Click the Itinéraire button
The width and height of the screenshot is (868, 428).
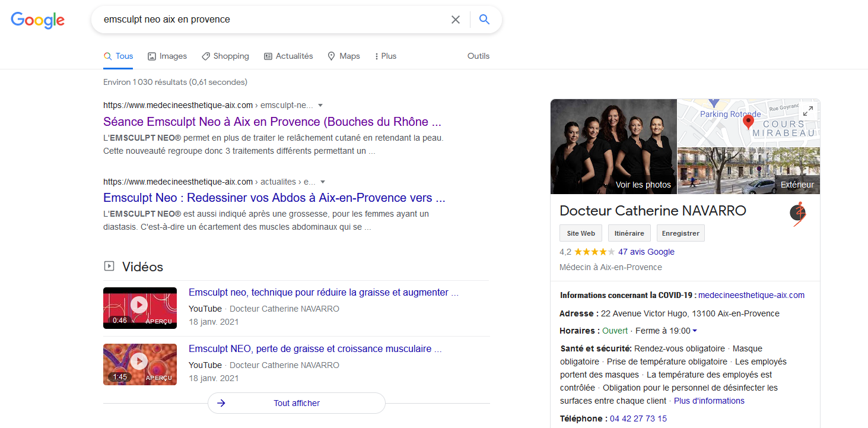point(629,233)
